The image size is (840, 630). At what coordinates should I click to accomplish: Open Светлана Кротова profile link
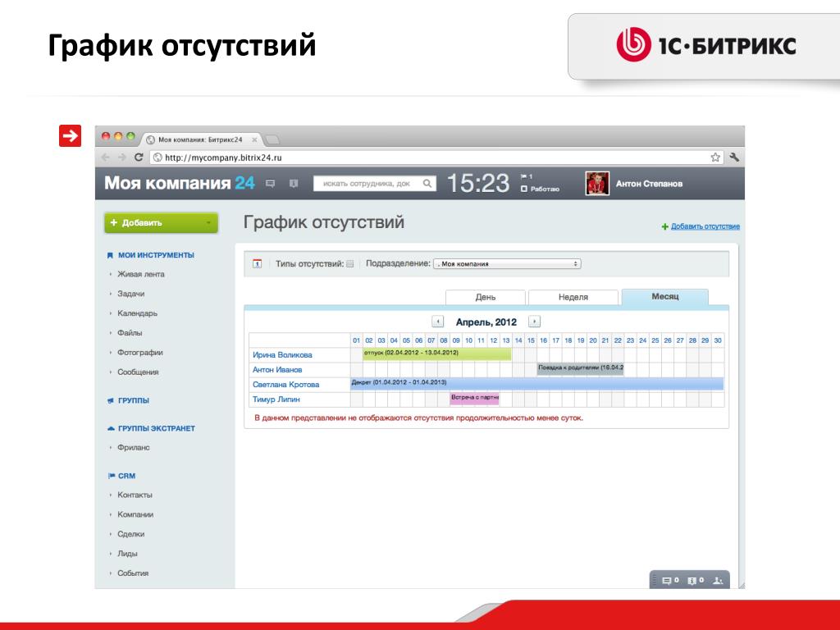pos(285,384)
